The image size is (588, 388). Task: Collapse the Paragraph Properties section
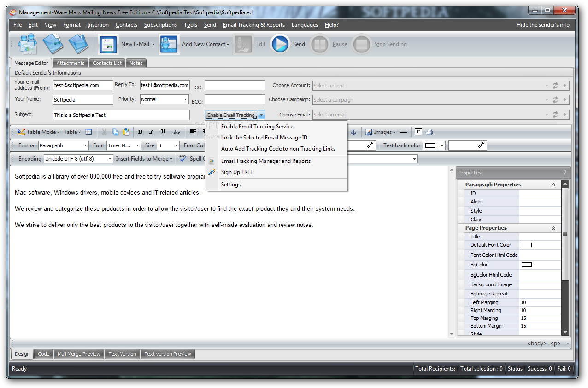click(x=553, y=185)
